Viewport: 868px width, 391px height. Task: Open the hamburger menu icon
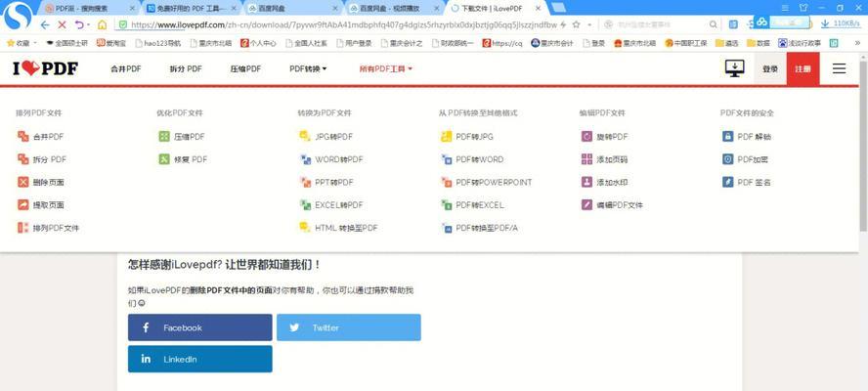tap(840, 68)
